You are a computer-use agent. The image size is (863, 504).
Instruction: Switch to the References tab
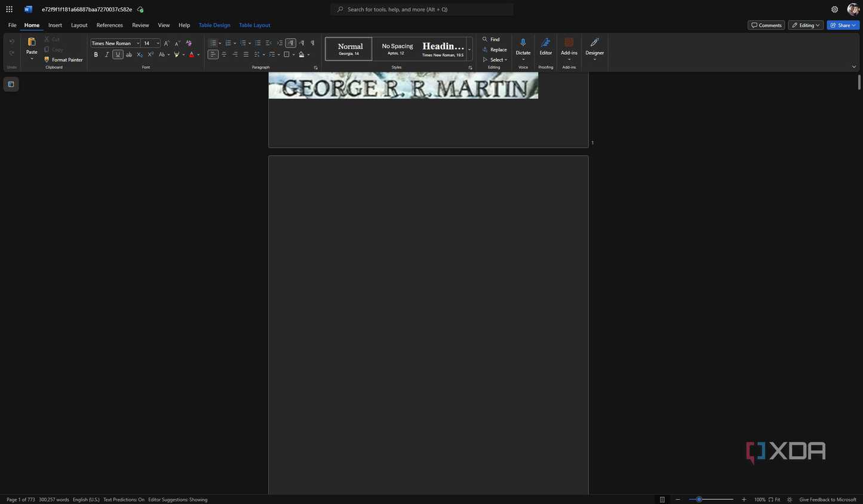point(109,25)
